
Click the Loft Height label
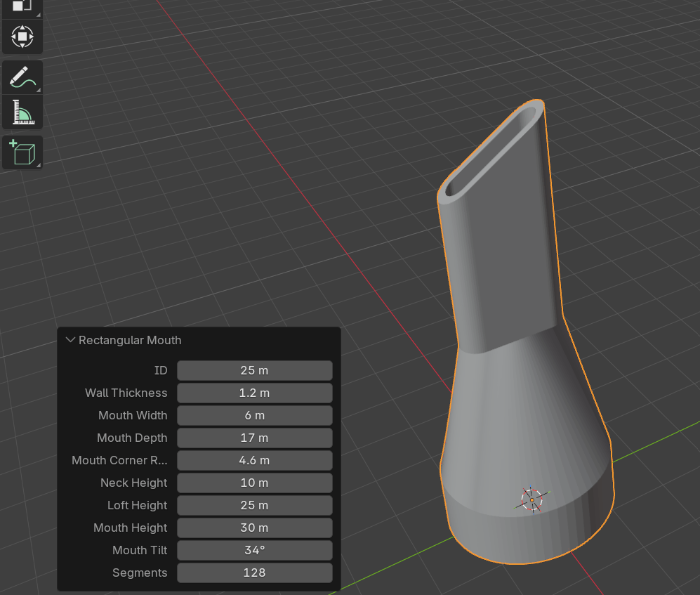[137, 505]
